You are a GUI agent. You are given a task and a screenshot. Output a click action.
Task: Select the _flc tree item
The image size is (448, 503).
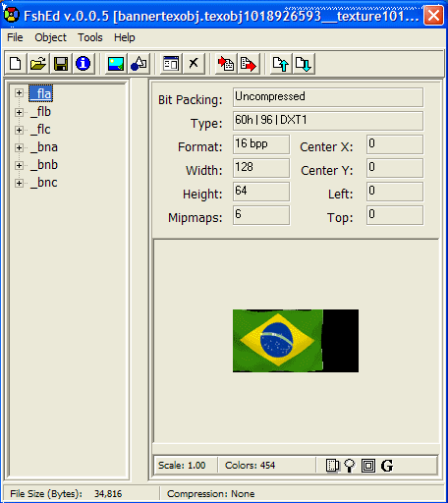pos(40,130)
